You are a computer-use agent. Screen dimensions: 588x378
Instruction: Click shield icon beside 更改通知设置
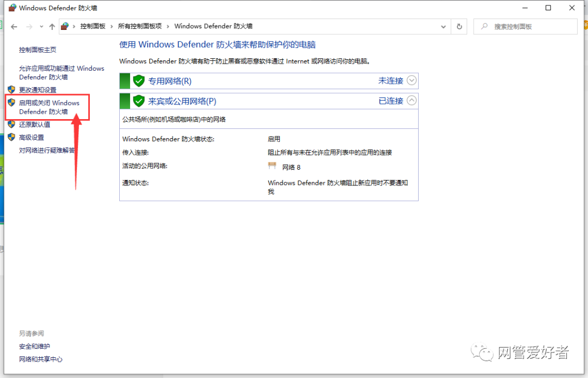click(11, 90)
